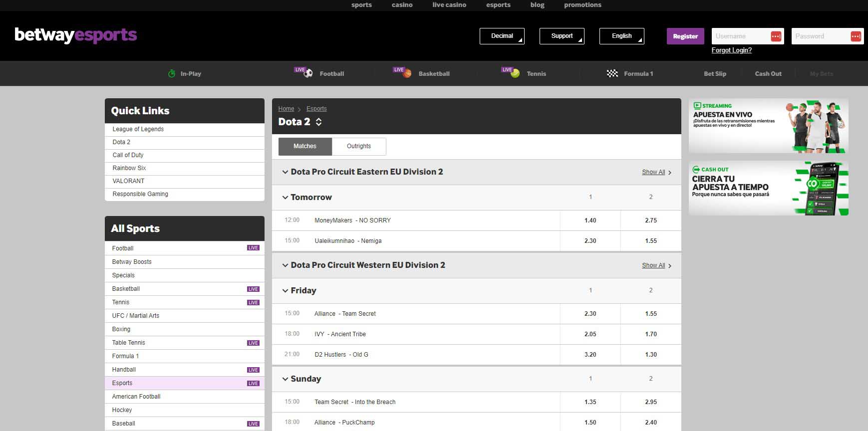This screenshot has height=431, width=868.
Task: Collapse the Sunday matches section
Action: 286,379
